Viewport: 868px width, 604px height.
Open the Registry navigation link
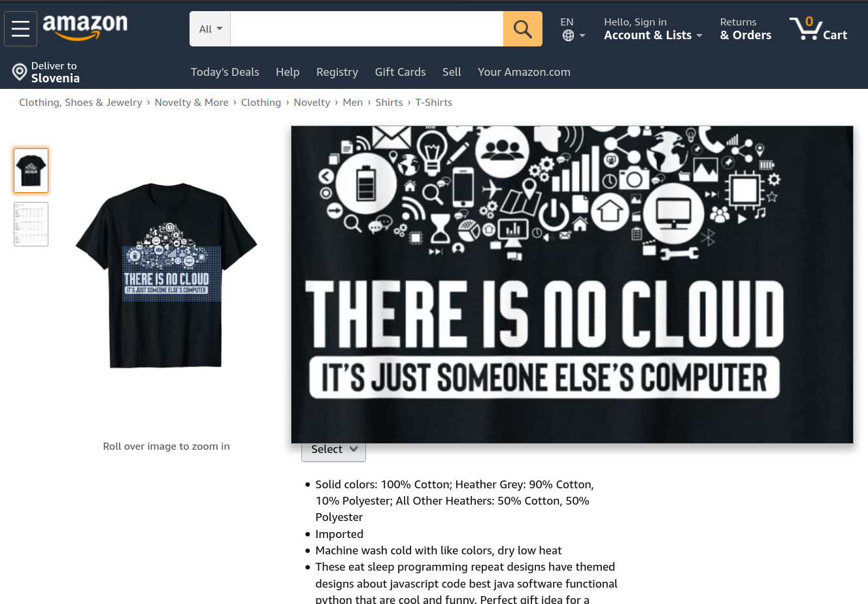(x=337, y=72)
